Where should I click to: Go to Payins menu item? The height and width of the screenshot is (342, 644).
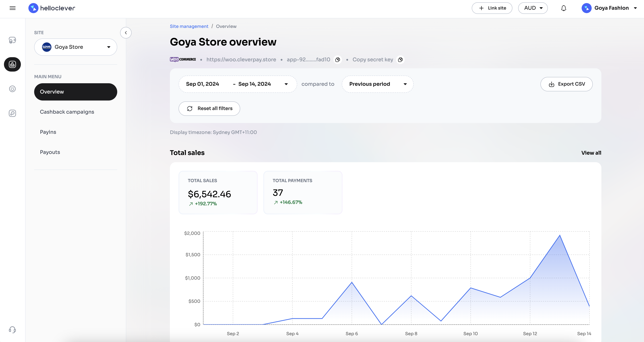pos(48,132)
